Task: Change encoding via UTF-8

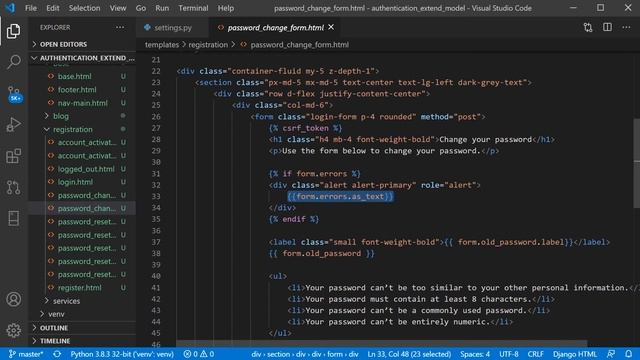Action: (x=509, y=354)
